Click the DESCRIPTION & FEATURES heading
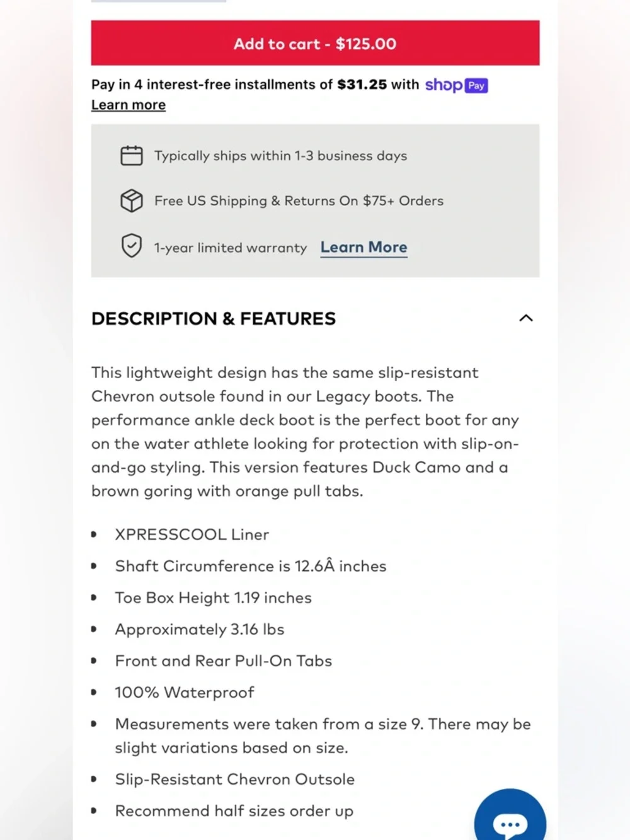630x840 pixels. tap(214, 319)
